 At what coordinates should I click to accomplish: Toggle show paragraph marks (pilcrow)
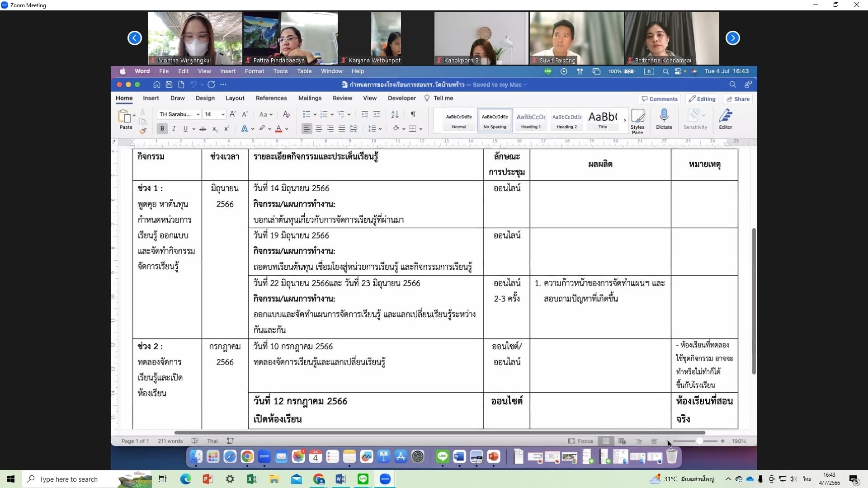point(413,114)
